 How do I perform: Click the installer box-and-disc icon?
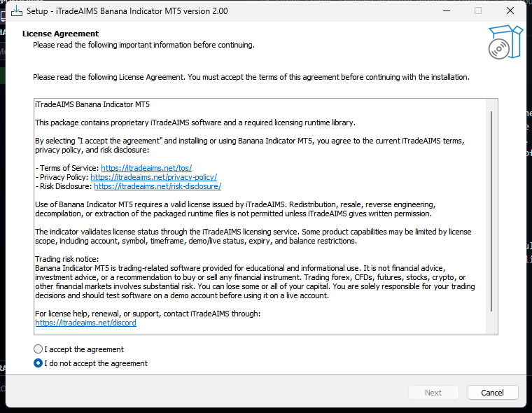505,42
